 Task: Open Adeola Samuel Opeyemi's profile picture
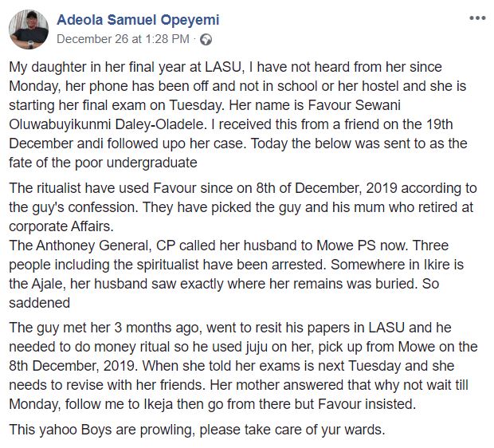pyautogui.click(x=29, y=29)
